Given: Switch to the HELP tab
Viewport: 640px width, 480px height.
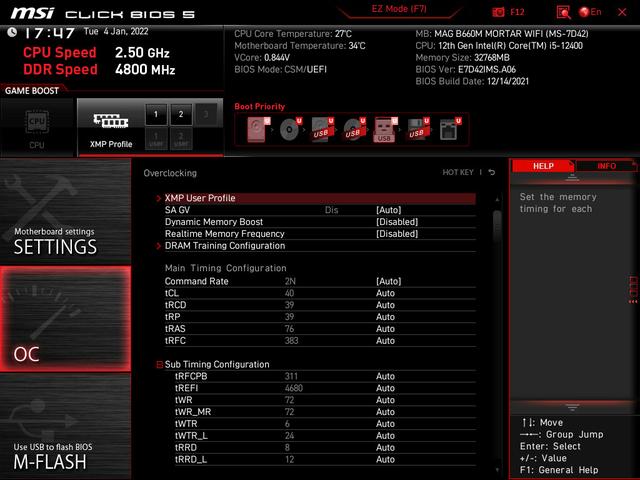Looking at the screenshot, I should tap(543, 166).
